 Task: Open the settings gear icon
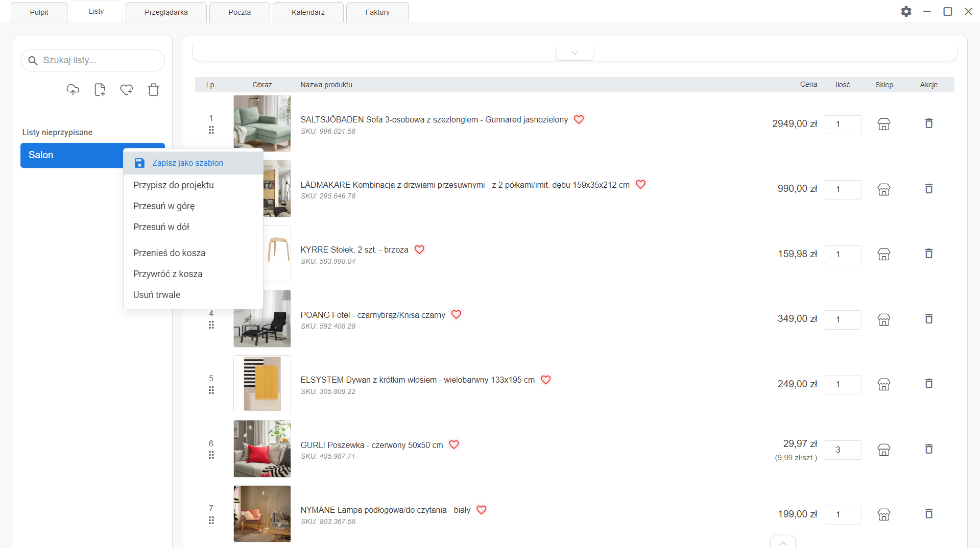point(906,12)
